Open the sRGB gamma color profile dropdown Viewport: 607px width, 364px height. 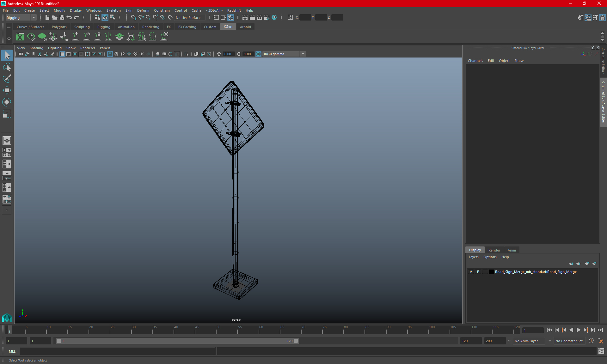(x=303, y=54)
